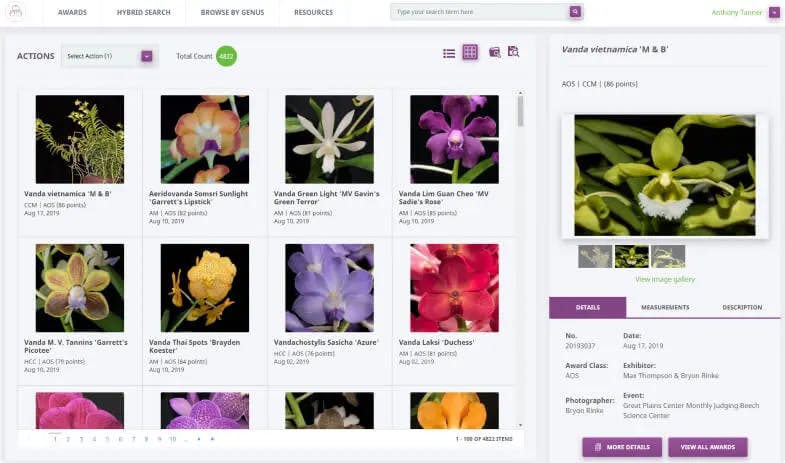Go to page 2
The height and width of the screenshot is (463, 785).
click(x=68, y=439)
